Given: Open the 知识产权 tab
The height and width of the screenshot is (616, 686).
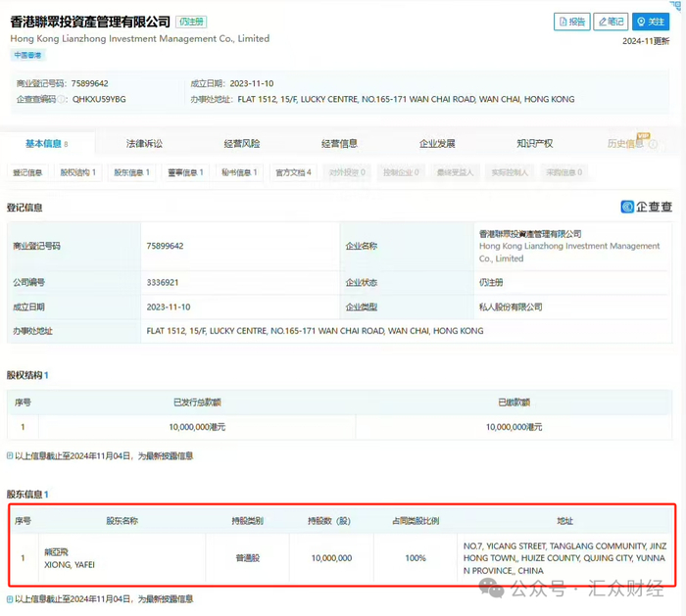Looking at the screenshot, I should (534, 144).
